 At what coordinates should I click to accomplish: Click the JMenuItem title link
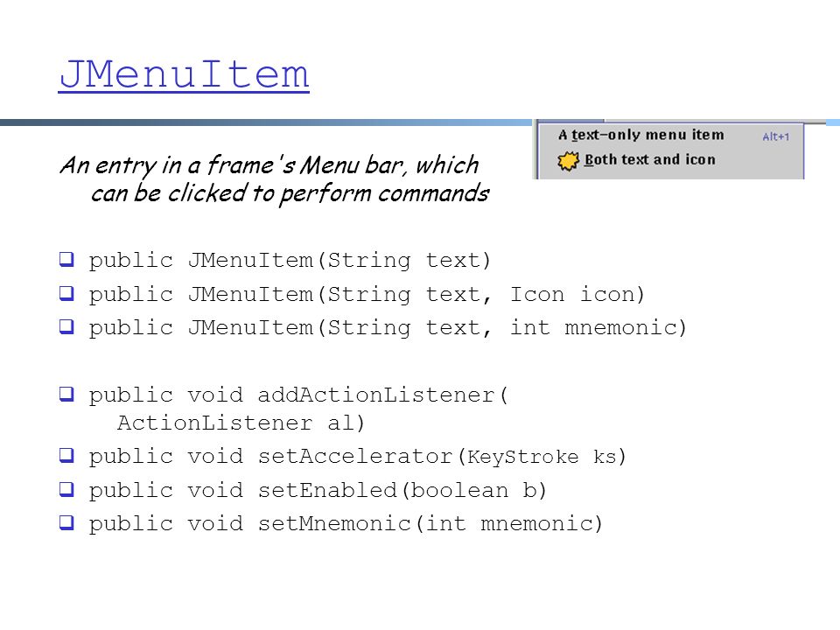(x=184, y=74)
